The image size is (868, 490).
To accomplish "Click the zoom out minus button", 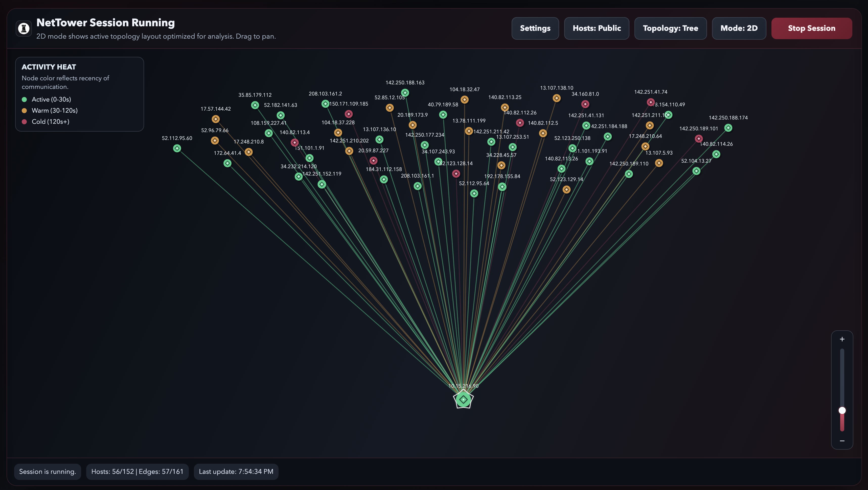I will [842, 440].
